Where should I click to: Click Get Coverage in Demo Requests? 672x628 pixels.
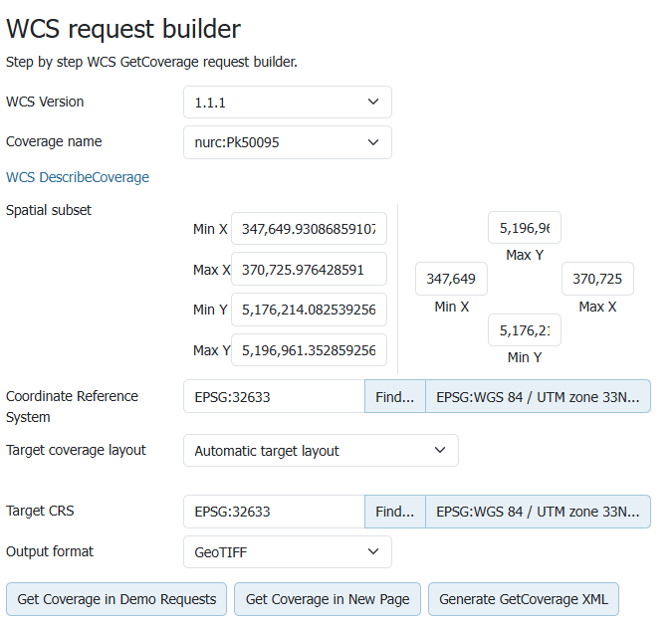point(116,599)
